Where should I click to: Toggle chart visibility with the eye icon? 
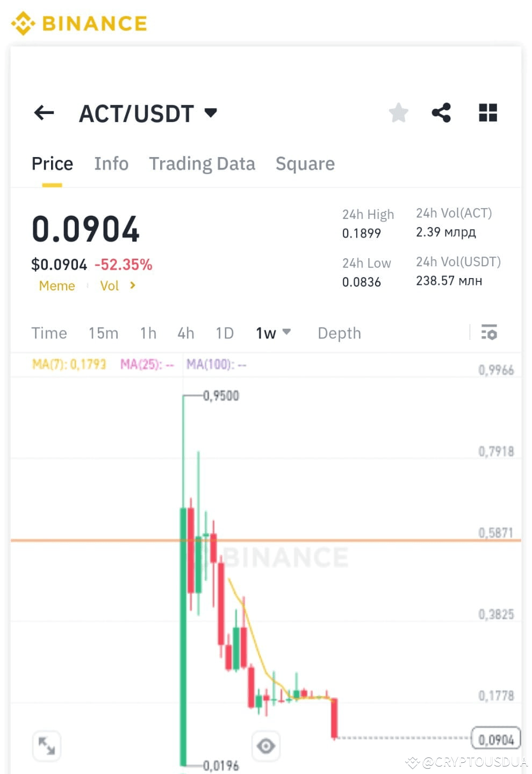tap(266, 745)
